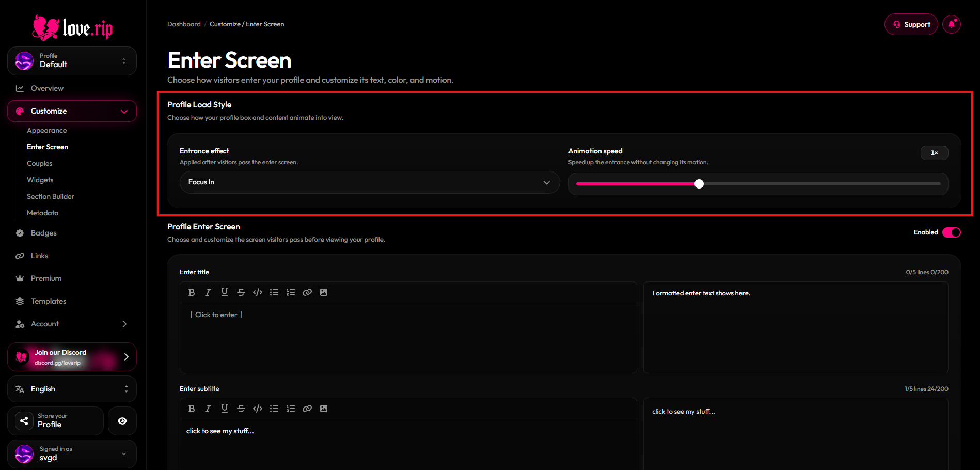The height and width of the screenshot is (470, 980).
Task: Open the Entrance effect Focus In dropdown
Action: point(370,182)
